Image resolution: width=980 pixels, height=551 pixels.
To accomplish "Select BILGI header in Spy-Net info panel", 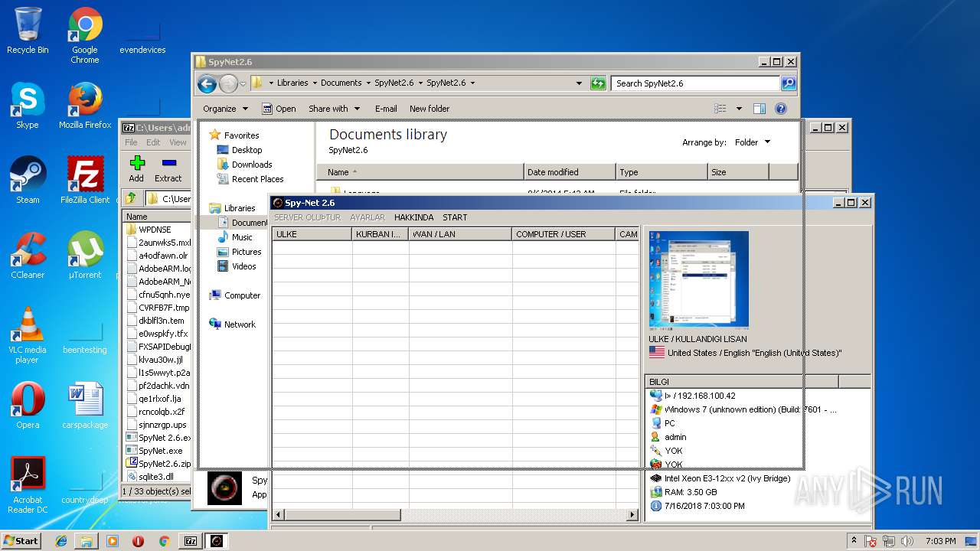I will (742, 381).
